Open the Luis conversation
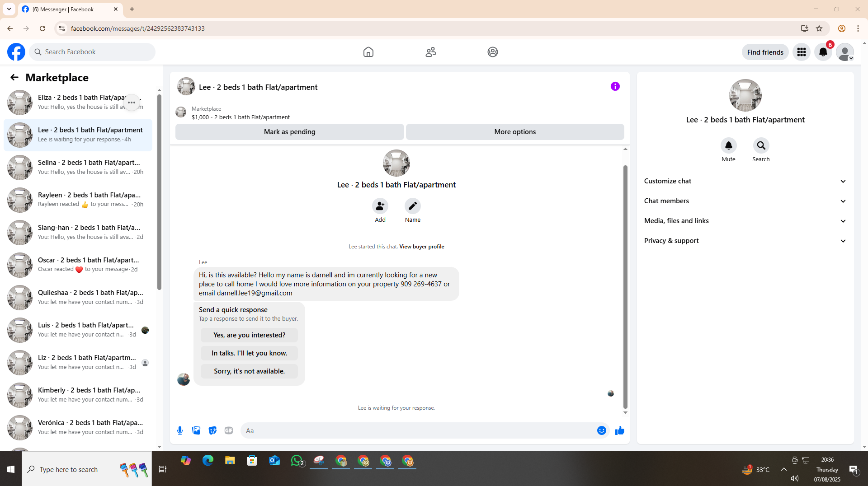This screenshot has width=868, height=486. point(78,330)
